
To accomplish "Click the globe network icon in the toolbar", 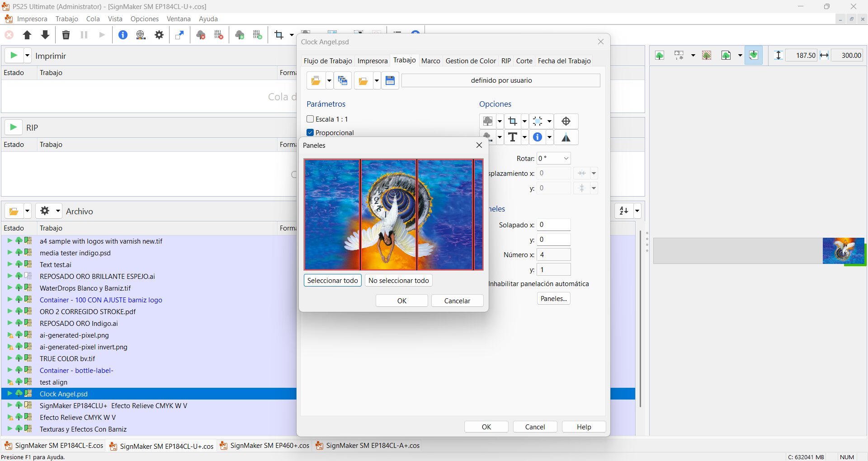I will pyautogui.click(x=141, y=35).
